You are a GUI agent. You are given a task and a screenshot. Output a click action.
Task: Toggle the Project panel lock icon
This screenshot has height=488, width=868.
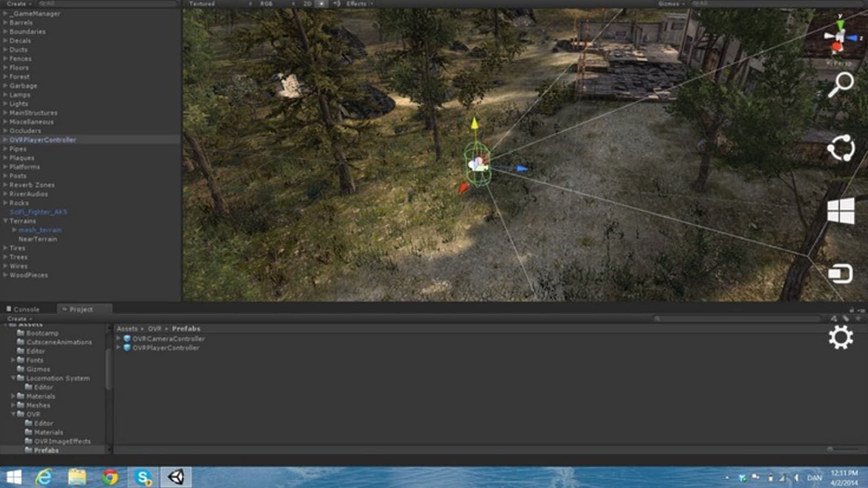coord(852,310)
